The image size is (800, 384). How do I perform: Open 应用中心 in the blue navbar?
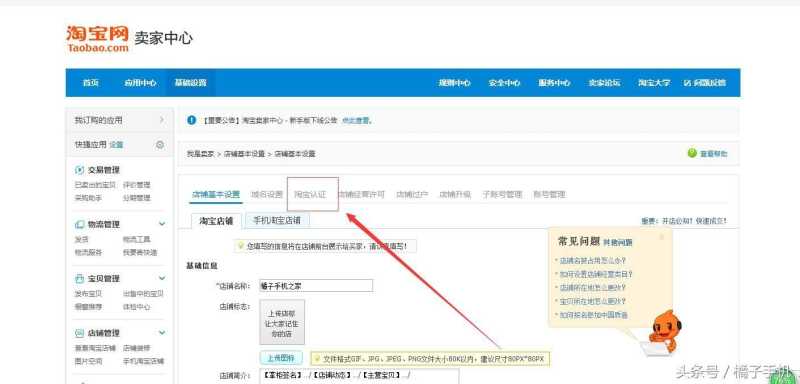pyautogui.click(x=140, y=83)
